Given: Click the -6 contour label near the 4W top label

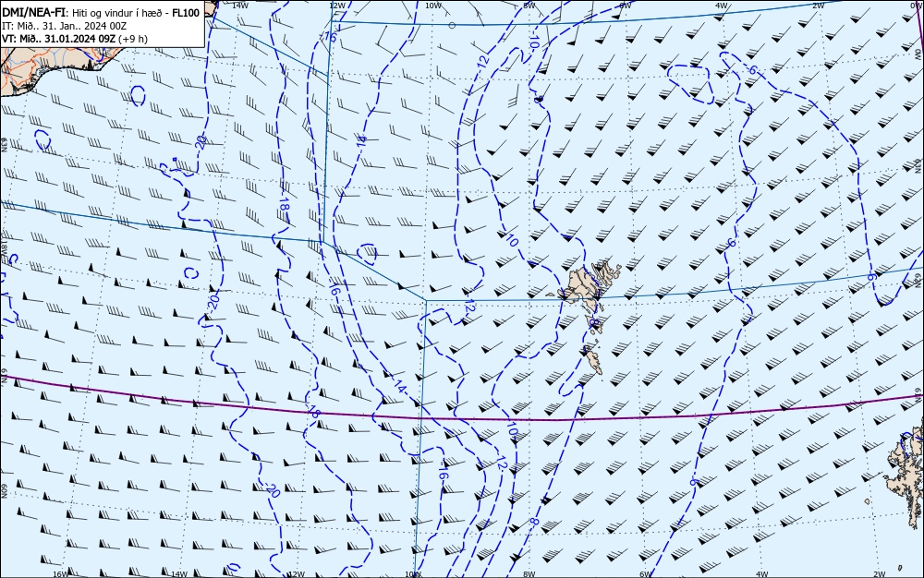Looking at the screenshot, I should pos(749,69).
